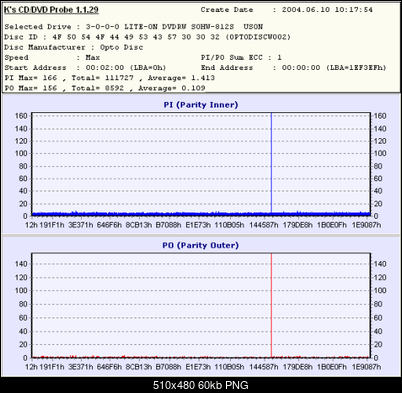Image resolution: width=402 pixels, height=393 pixels.
Task: Click the red spike in the PO chart
Action: point(271,305)
